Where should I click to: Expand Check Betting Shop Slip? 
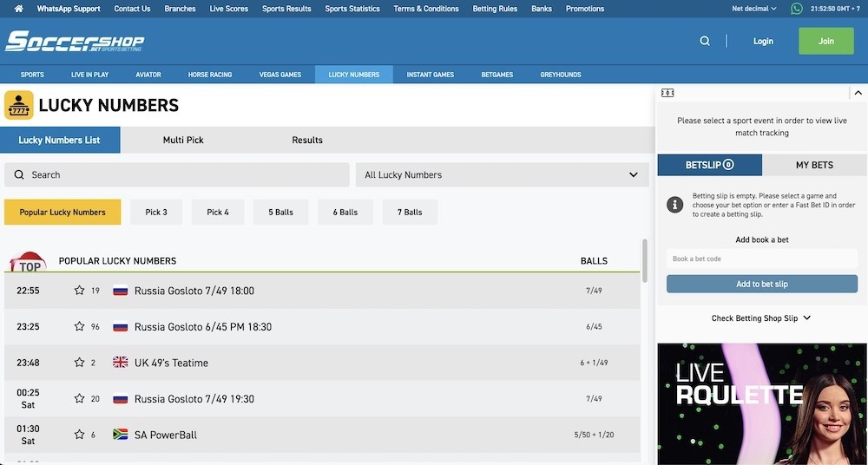point(761,318)
